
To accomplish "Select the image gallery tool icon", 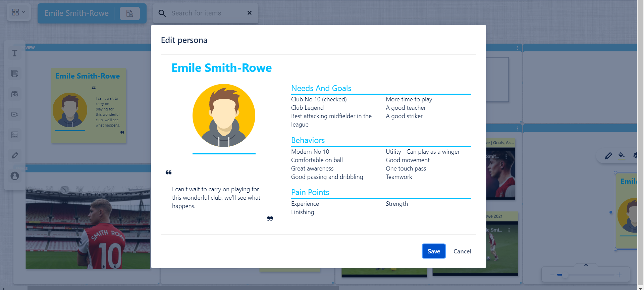I will coord(15,94).
